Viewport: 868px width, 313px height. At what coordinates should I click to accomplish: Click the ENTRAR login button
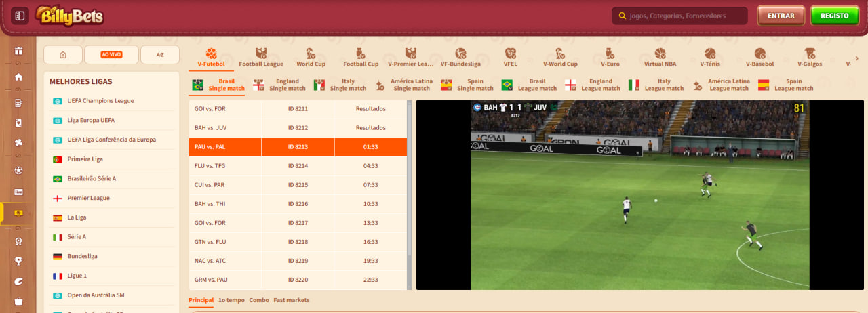pyautogui.click(x=781, y=16)
